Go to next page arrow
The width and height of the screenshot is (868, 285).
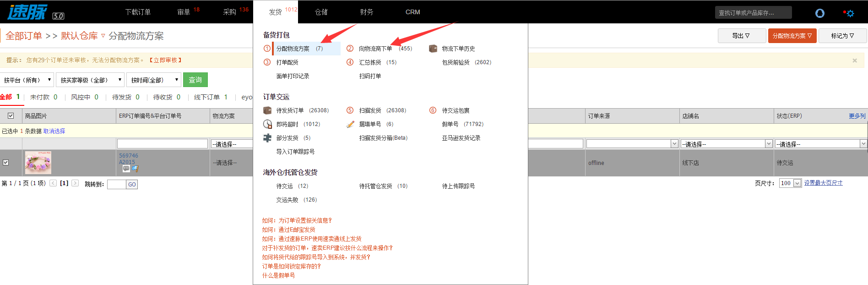(x=75, y=183)
